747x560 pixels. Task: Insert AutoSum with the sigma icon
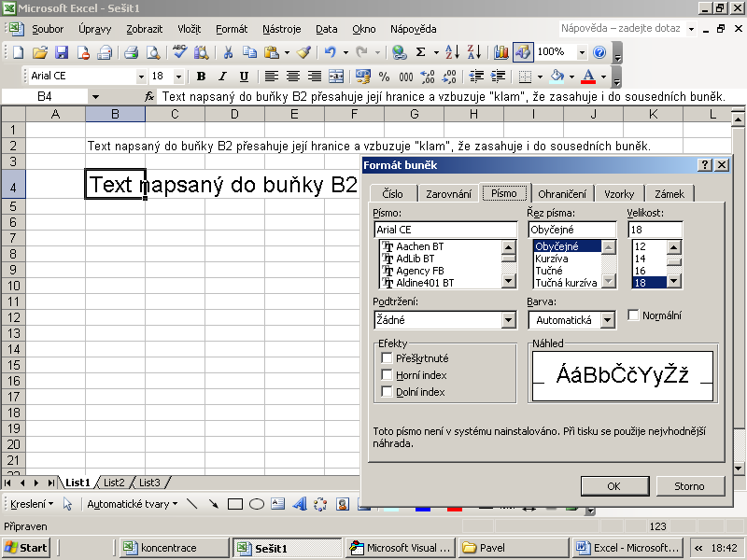pos(421,52)
